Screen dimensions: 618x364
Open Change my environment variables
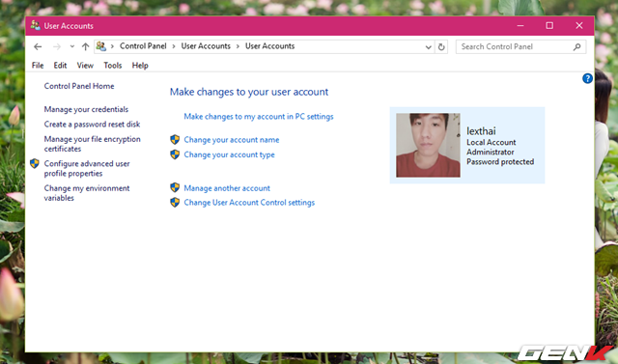(x=87, y=193)
